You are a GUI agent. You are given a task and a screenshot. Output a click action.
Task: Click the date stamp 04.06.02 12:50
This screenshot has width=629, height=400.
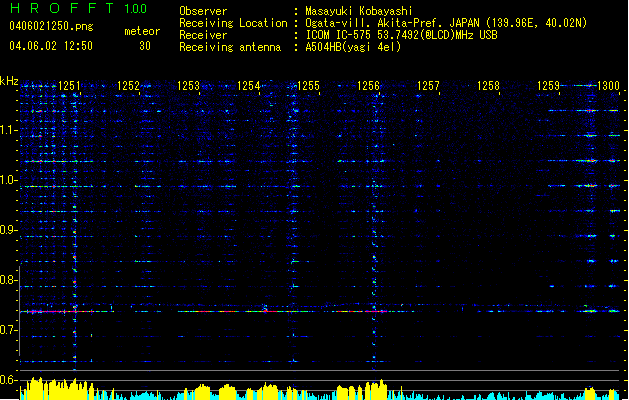(x=51, y=46)
